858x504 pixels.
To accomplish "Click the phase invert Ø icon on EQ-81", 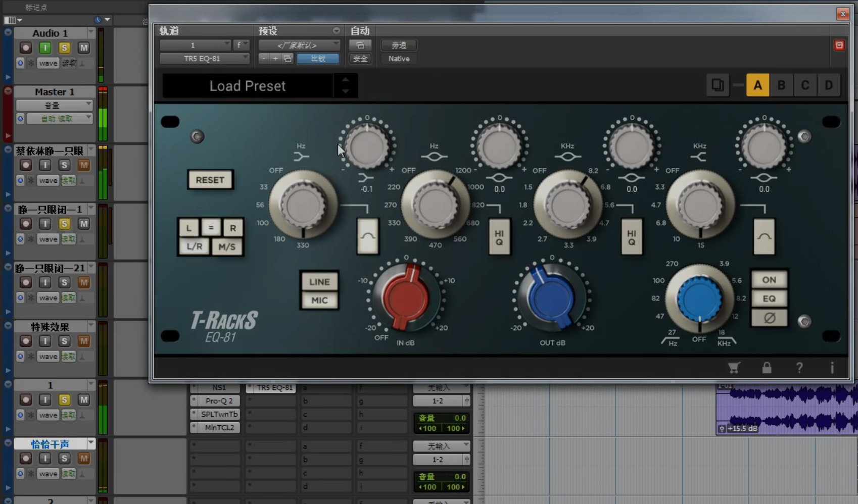I will [x=769, y=318].
